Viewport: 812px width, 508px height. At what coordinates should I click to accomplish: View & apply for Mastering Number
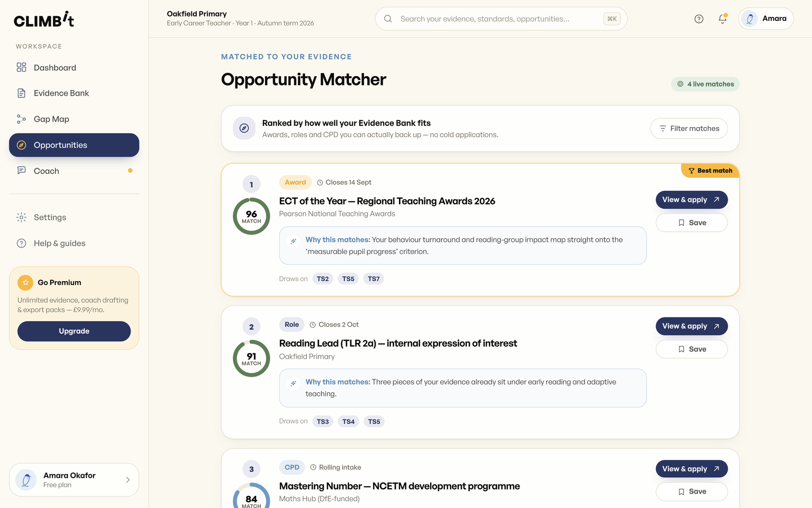point(692,469)
